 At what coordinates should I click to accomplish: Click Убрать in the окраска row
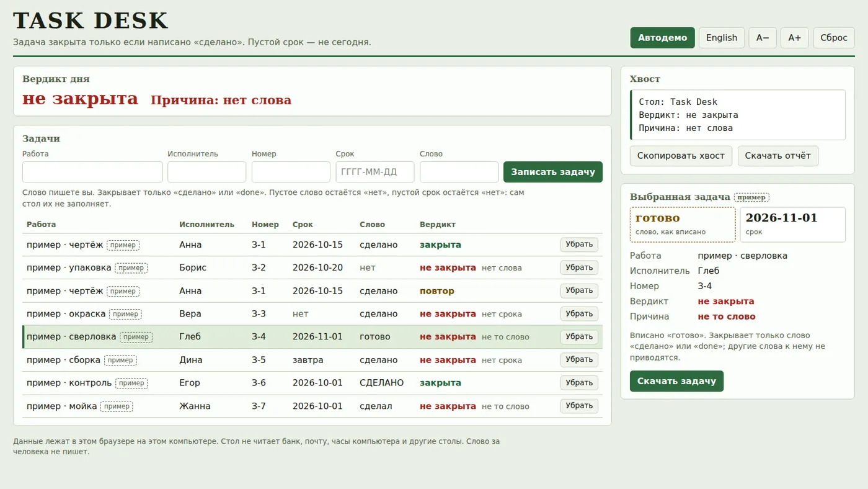pyautogui.click(x=579, y=314)
